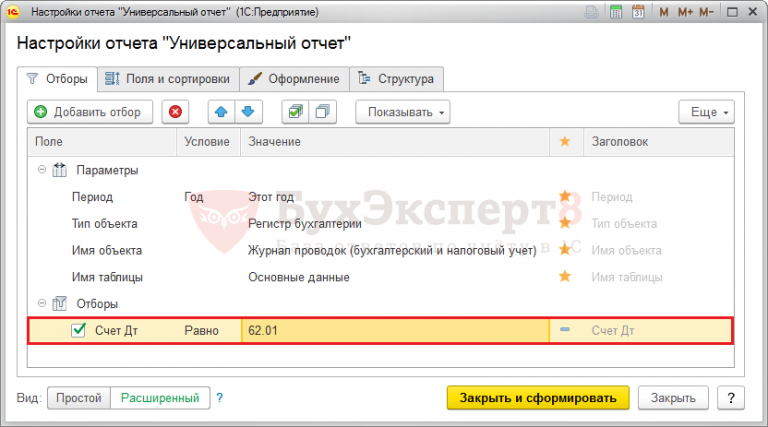The height and width of the screenshot is (427, 768).
Task: Select the Имя таблицы row label
Action: click(x=107, y=277)
